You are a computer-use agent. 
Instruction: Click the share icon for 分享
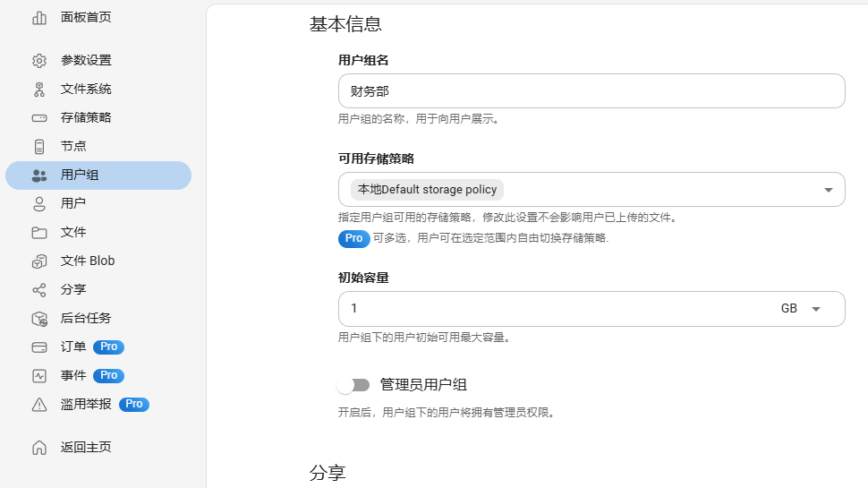(39, 290)
